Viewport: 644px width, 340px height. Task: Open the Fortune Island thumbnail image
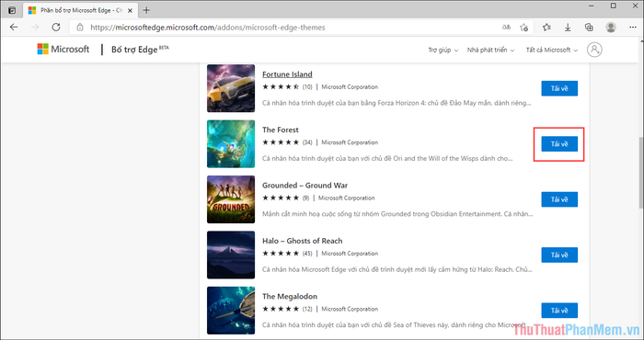tap(231, 88)
